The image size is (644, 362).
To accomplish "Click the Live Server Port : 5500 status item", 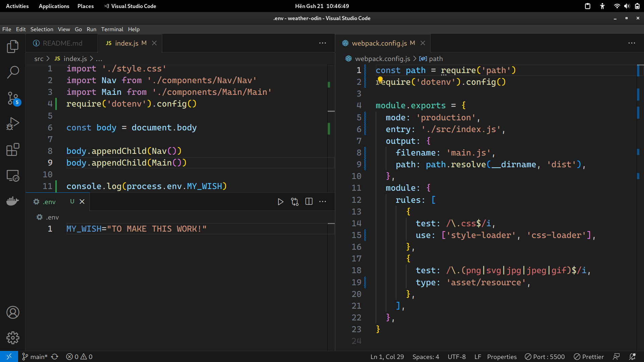I will tap(545, 357).
